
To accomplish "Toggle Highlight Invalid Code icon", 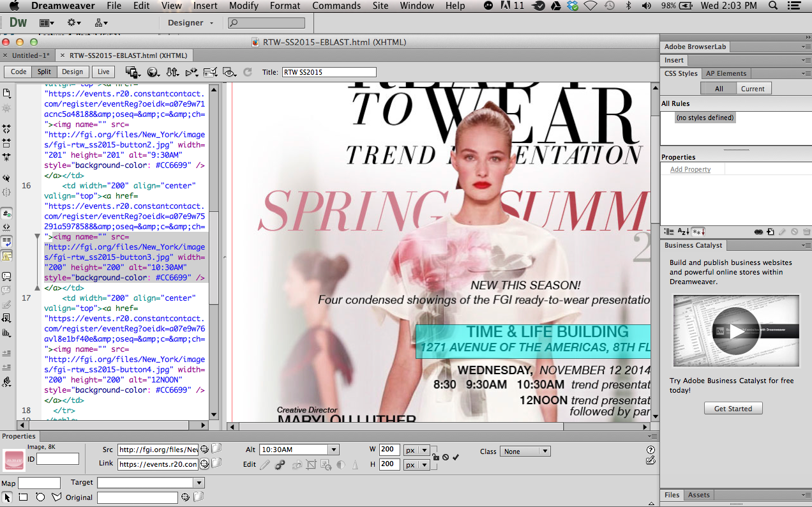I will [7, 227].
